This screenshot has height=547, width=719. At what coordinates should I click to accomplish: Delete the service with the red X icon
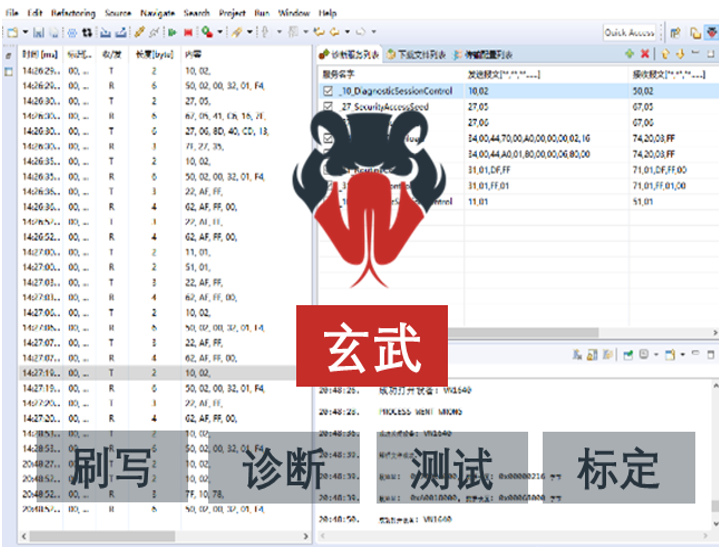[645, 54]
